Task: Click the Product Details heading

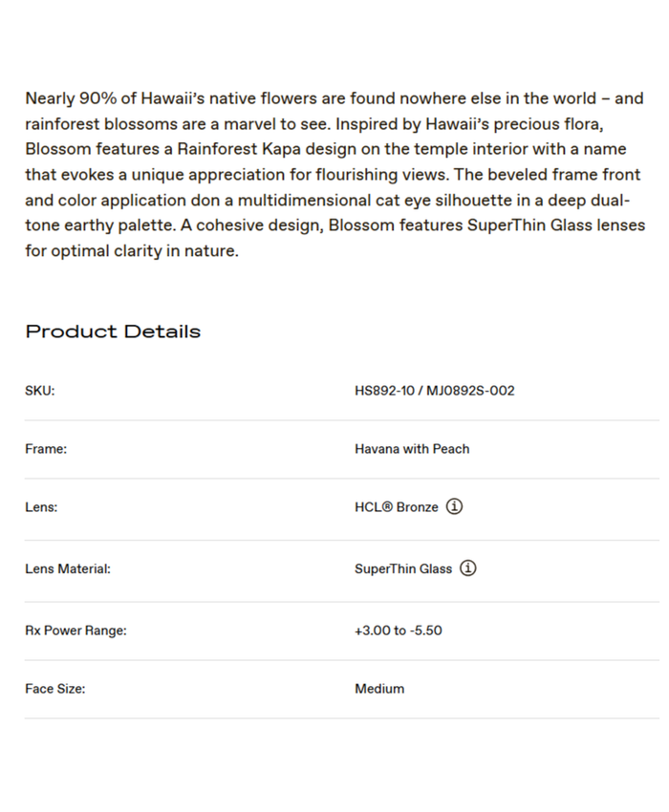Action: pos(113,331)
